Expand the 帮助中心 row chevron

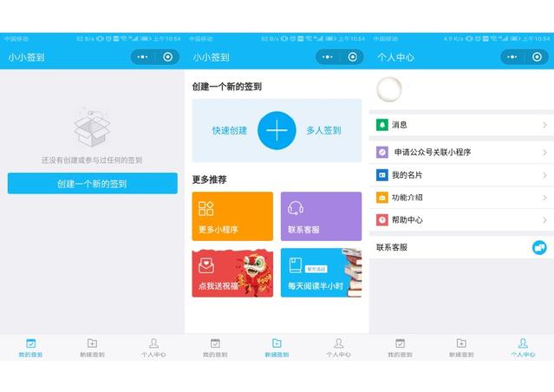coord(544,220)
